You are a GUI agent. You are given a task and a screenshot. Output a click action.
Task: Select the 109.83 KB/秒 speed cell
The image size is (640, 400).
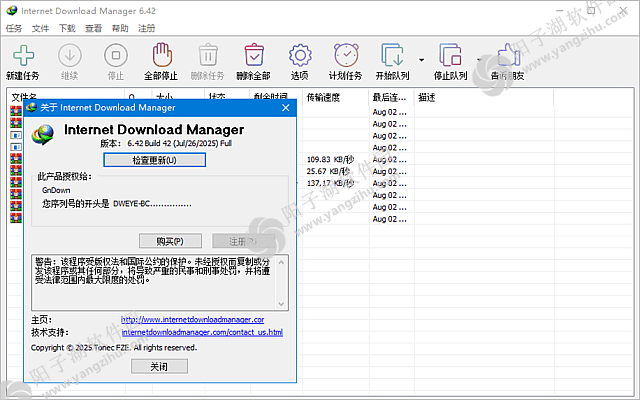click(331, 160)
